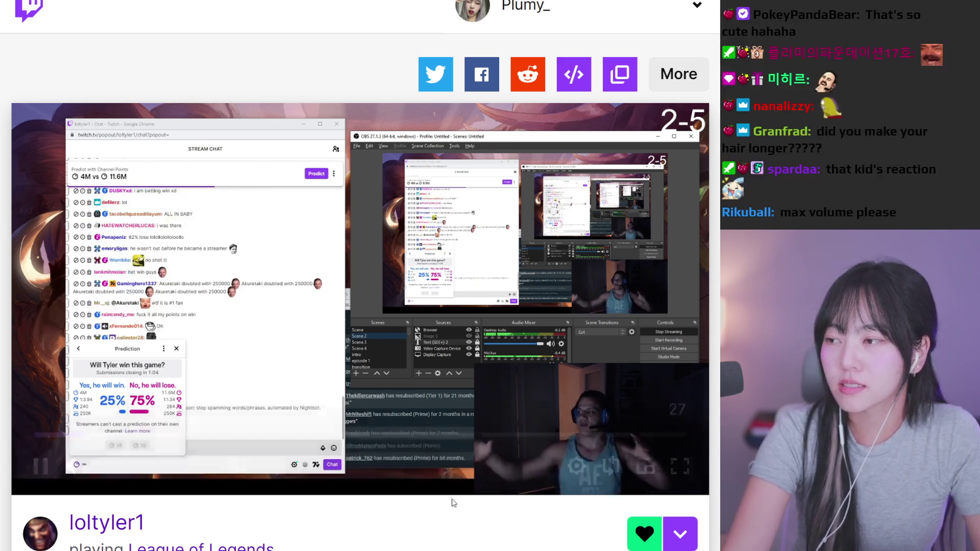Viewport: 980px width, 551px height.
Task: Toggle visibility eye for Video Capture Device
Action: (x=469, y=348)
